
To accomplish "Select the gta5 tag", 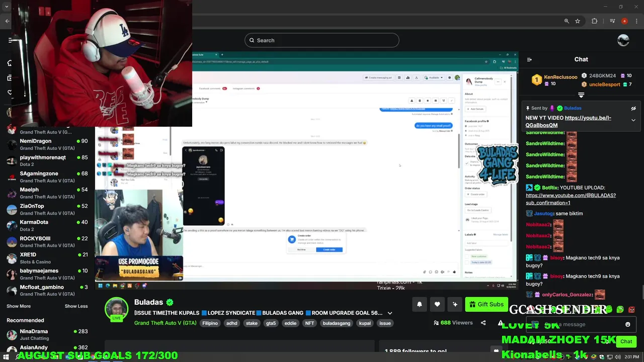I will coord(271,323).
